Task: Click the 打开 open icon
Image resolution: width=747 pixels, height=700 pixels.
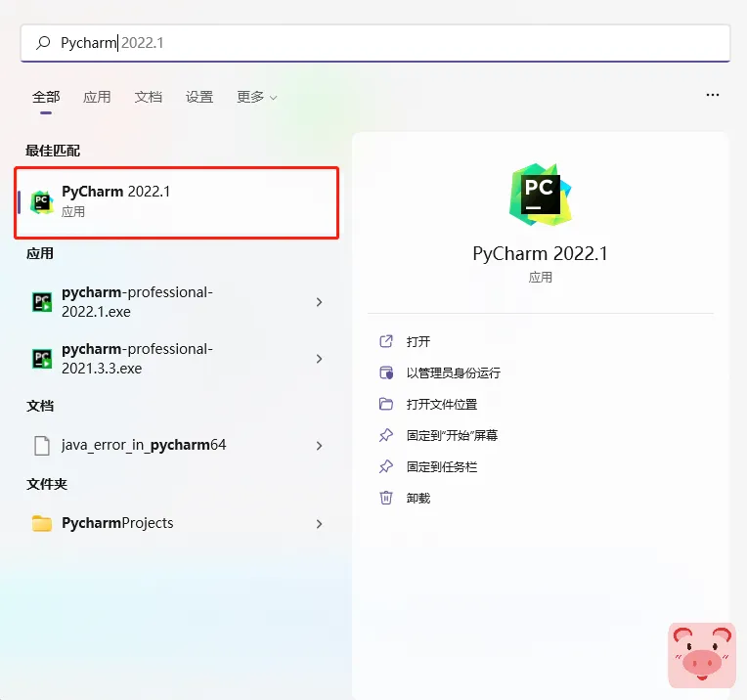Action: click(x=386, y=341)
